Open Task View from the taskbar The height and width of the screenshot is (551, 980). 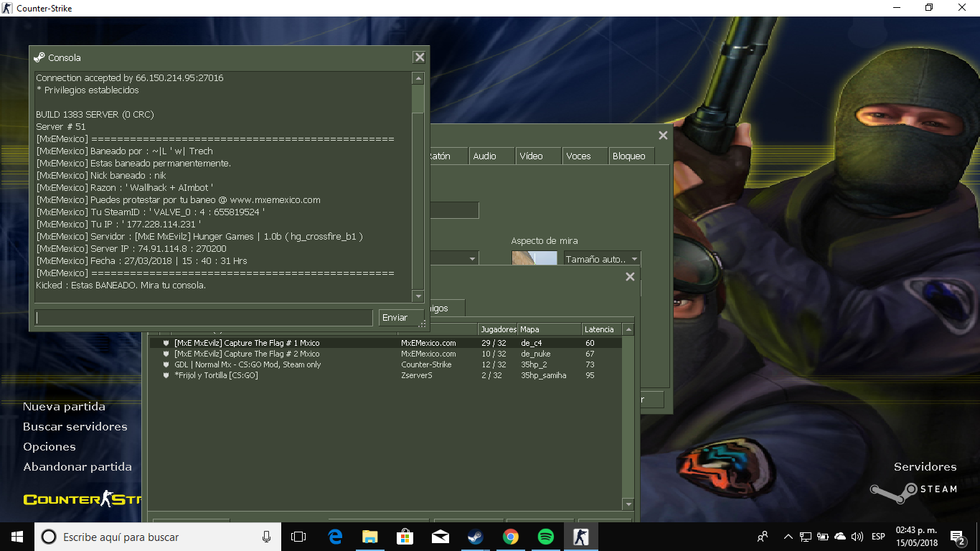coord(298,537)
